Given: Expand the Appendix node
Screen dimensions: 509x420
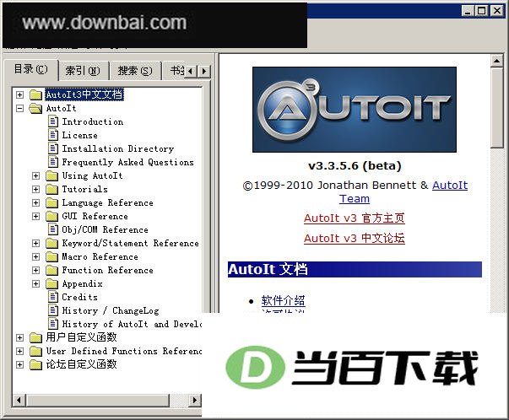Looking at the screenshot, I should pos(35,283).
